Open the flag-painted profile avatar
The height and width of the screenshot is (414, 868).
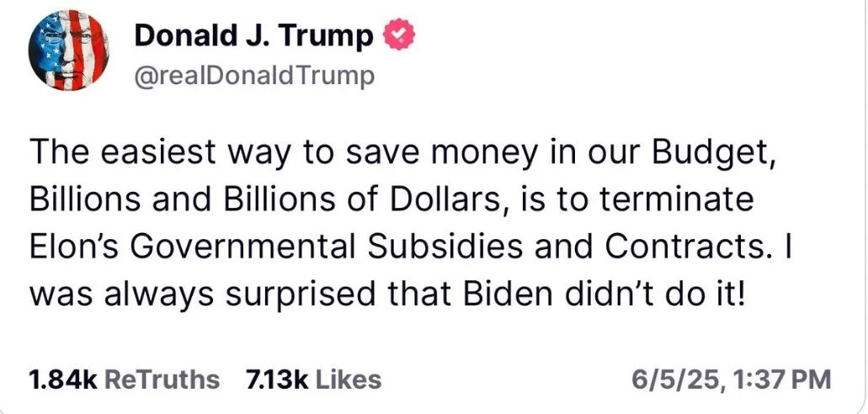tap(69, 50)
